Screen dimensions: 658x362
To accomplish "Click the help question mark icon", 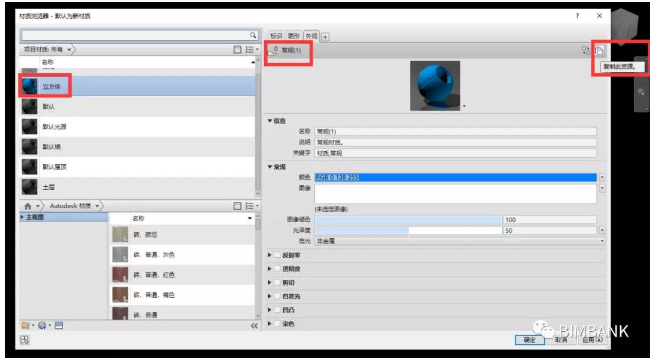I will pyautogui.click(x=577, y=16).
